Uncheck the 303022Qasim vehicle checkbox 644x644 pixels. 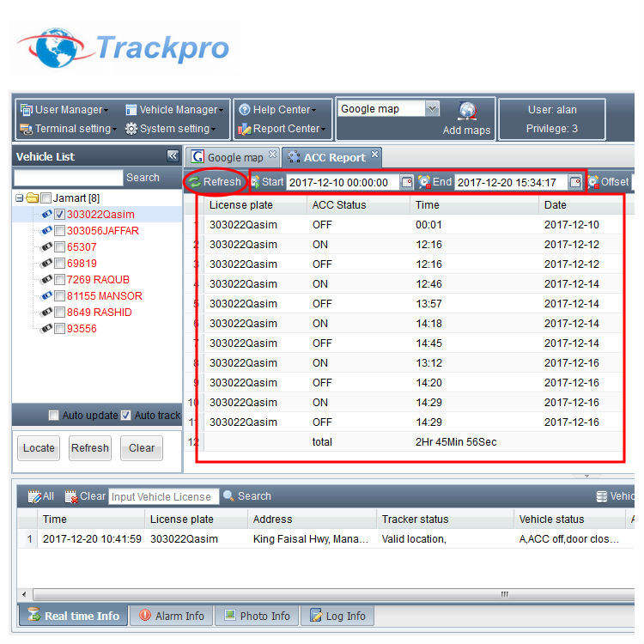[59, 215]
